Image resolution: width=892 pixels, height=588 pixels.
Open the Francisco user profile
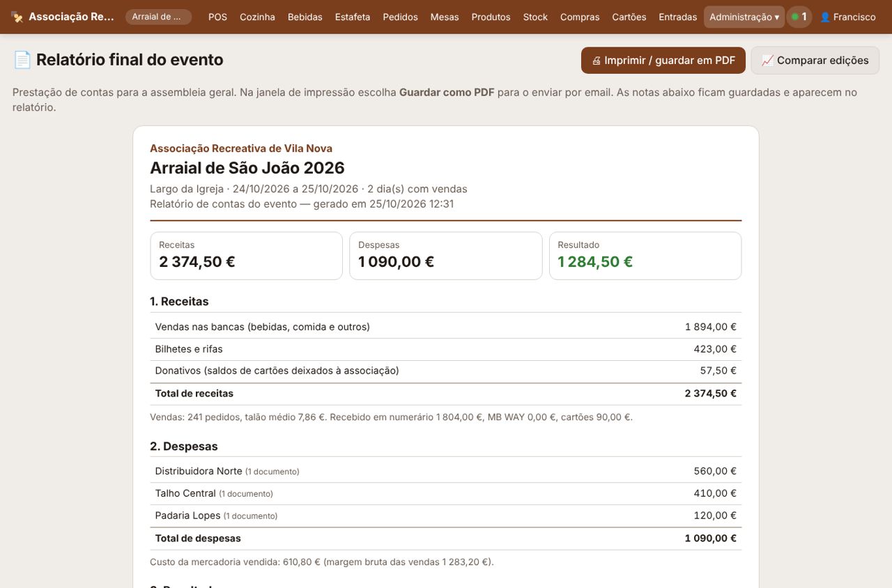pyautogui.click(x=847, y=17)
